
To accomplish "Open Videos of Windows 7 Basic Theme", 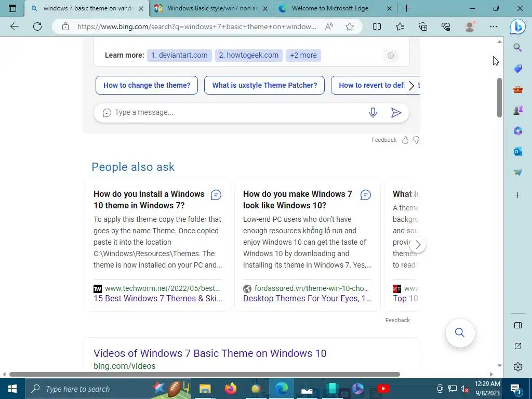I will (x=210, y=353).
